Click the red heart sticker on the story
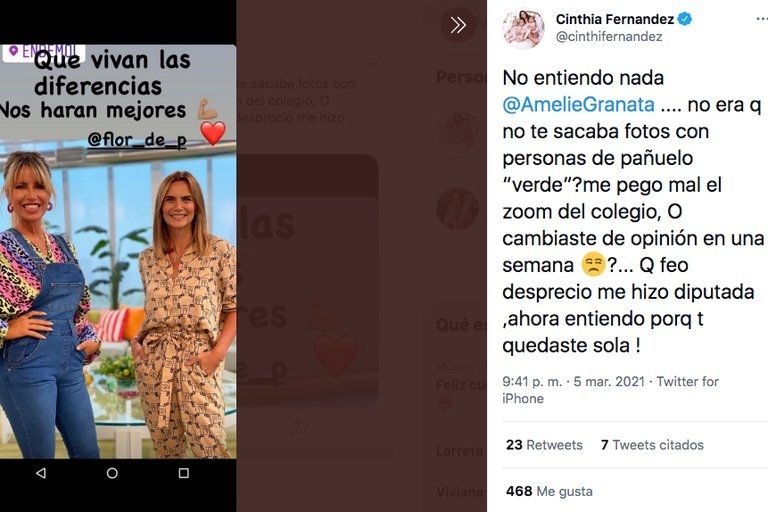This screenshot has height=512, width=768. (x=213, y=133)
